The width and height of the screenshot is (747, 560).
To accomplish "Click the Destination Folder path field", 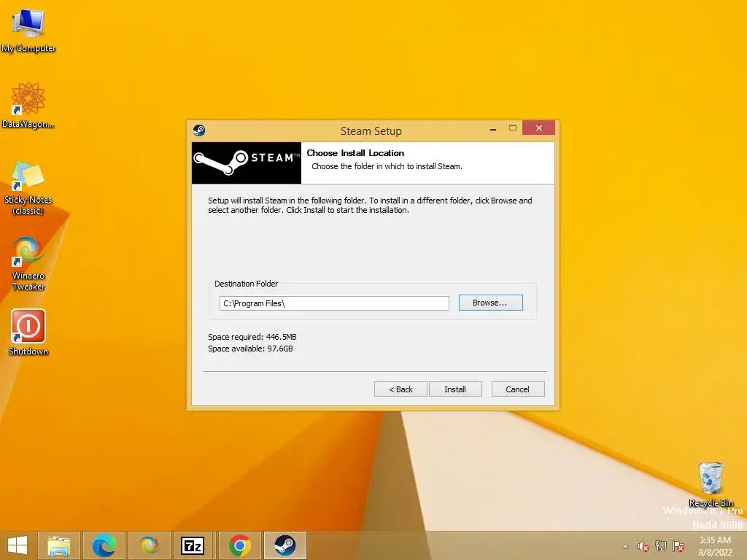I will coord(334,303).
